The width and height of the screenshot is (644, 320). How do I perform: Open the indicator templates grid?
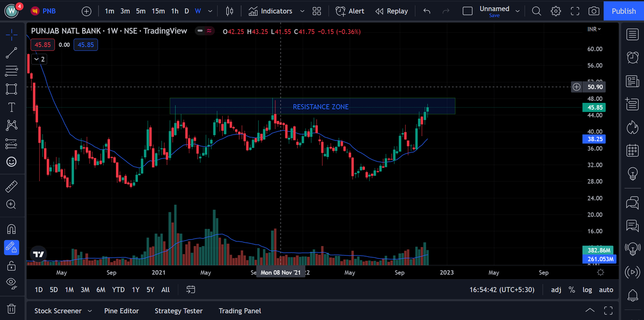coord(317,11)
